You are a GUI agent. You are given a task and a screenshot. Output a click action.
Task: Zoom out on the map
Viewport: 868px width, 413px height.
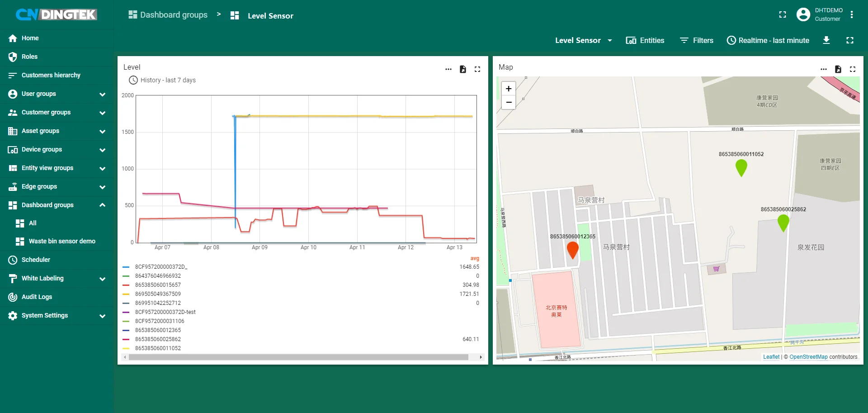click(509, 102)
